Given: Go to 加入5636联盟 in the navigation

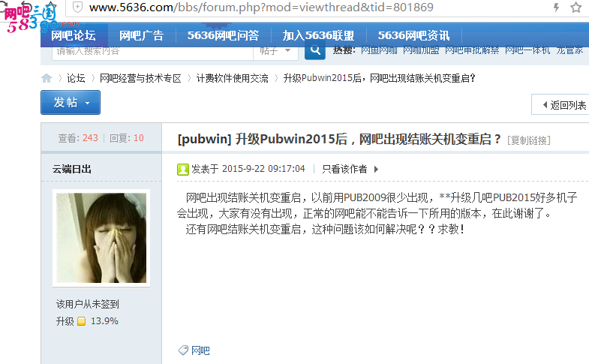Looking at the screenshot, I should pyautogui.click(x=319, y=35).
